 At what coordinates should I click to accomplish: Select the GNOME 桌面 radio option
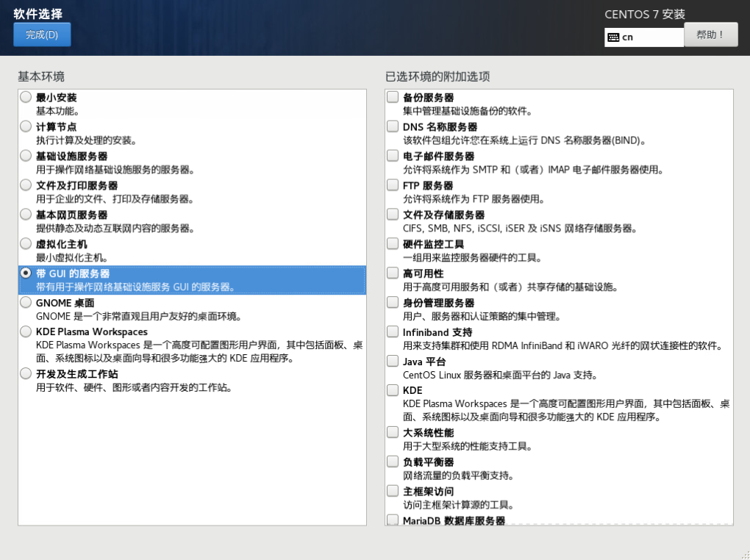click(x=26, y=303)
